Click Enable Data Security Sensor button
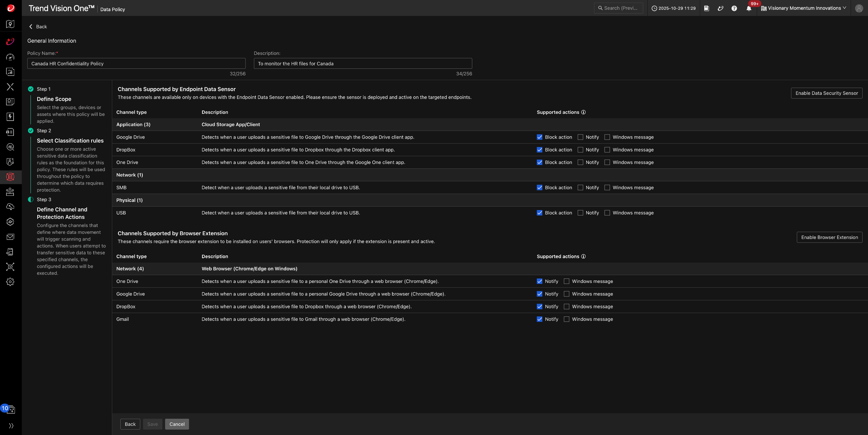The image size is (868, 435). [x=826, y=93]
